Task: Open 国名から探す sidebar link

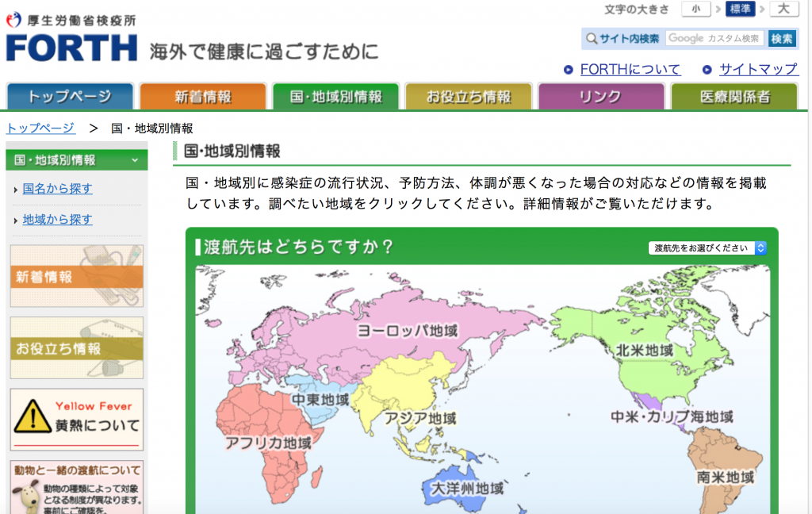Action: (57, 189)
